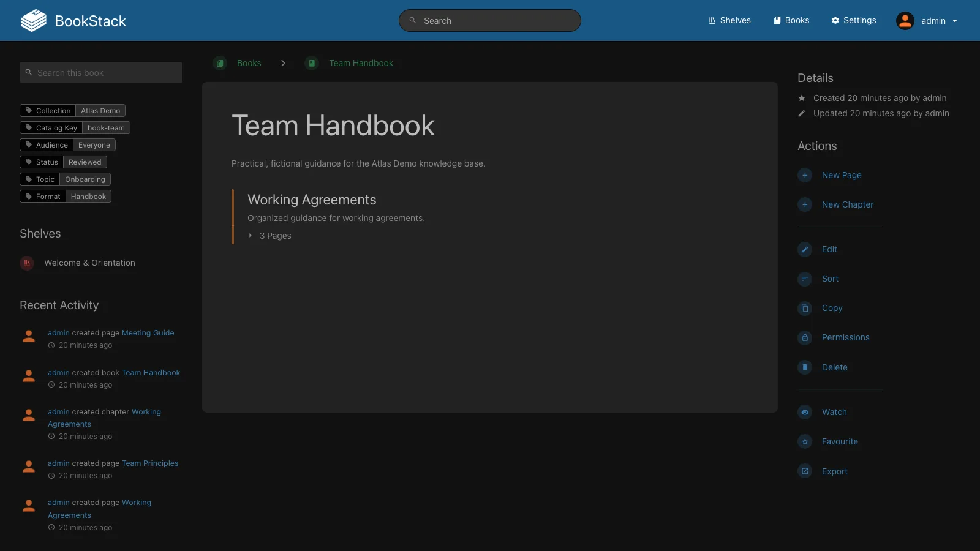Click the New Chapter plus icon

point(805,204)
